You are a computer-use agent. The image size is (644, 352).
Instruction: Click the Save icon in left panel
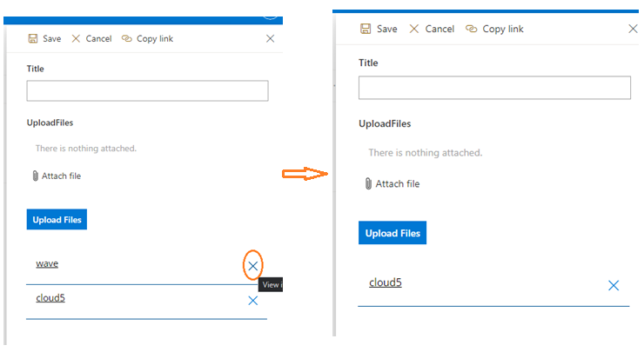[33, 39]
